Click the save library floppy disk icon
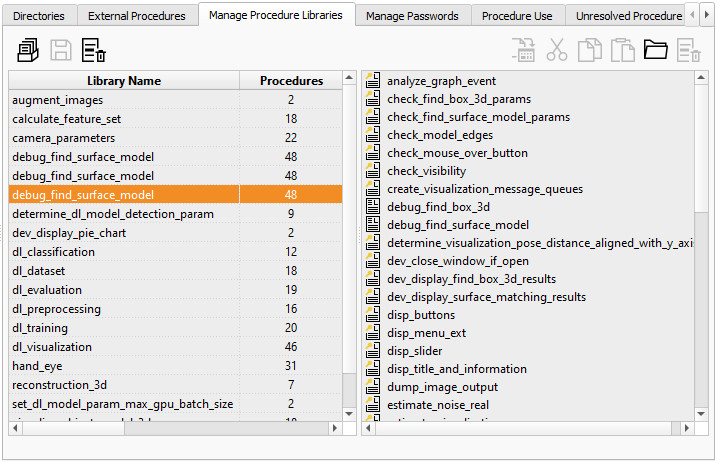Screen dimensions: 717x462 [x=61, y=50]
